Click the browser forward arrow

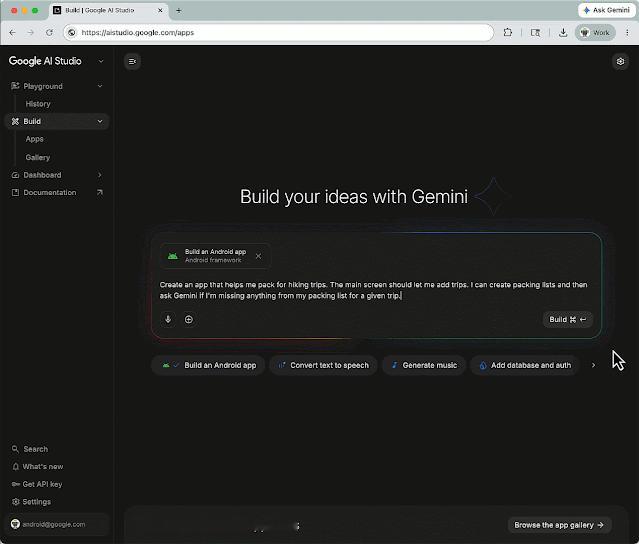pyautogui.click(x=31, y=33)
